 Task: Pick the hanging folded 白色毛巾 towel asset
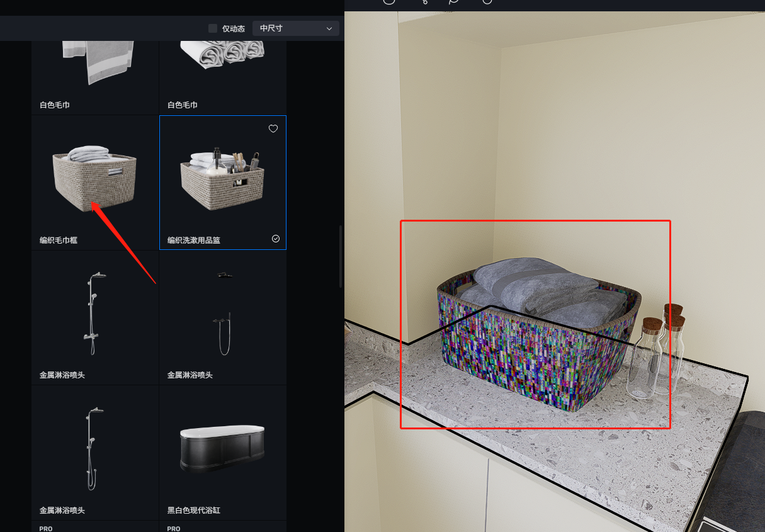pyautogui.click(x=95, y=77)
